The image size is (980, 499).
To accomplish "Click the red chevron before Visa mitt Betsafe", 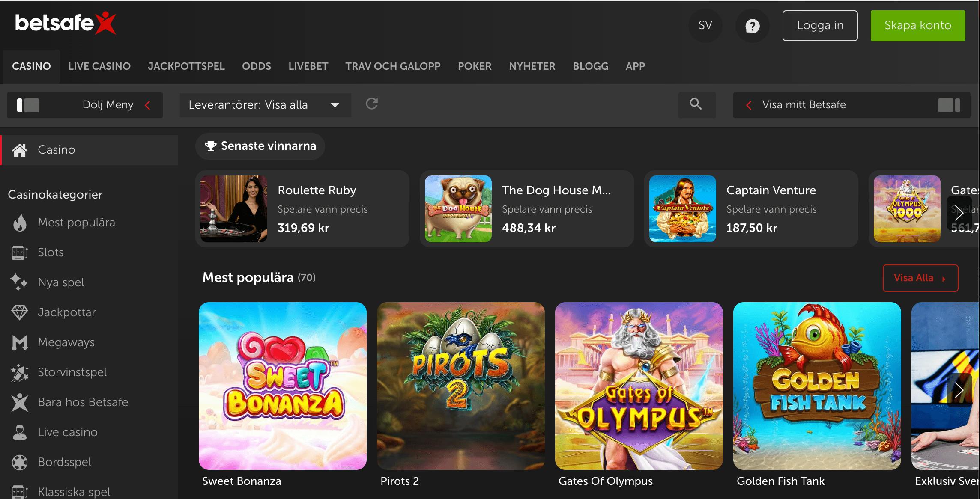I will click(x=749, y=105).
